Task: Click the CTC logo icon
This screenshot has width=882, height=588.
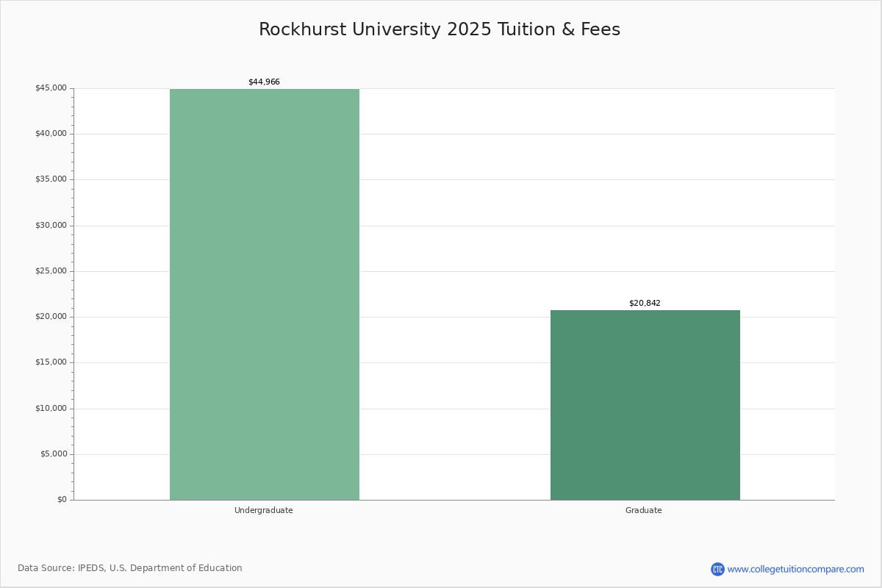Action: tap(717, 569)
